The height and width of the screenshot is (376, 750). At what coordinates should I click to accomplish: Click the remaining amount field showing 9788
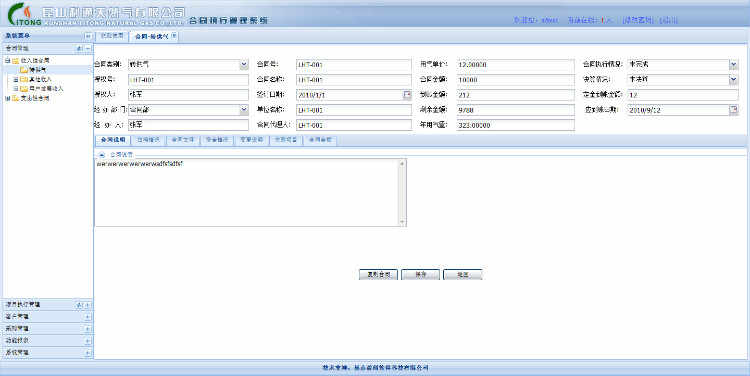click(515, 110)
